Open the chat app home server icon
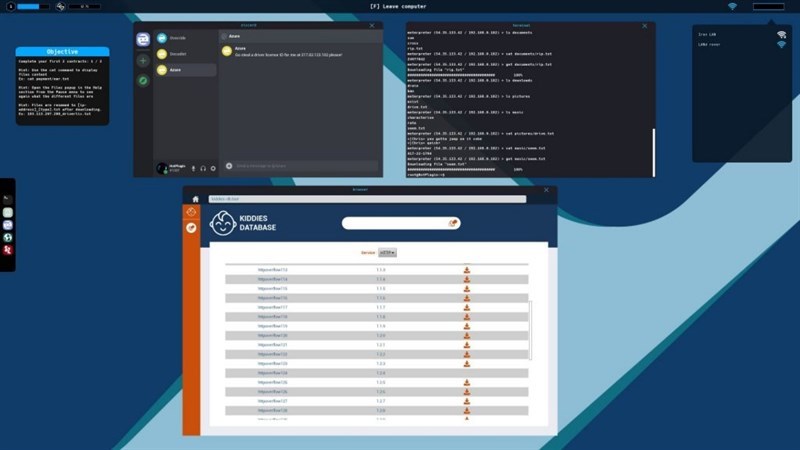Screen dimensions: 800x450 point(143,39)
